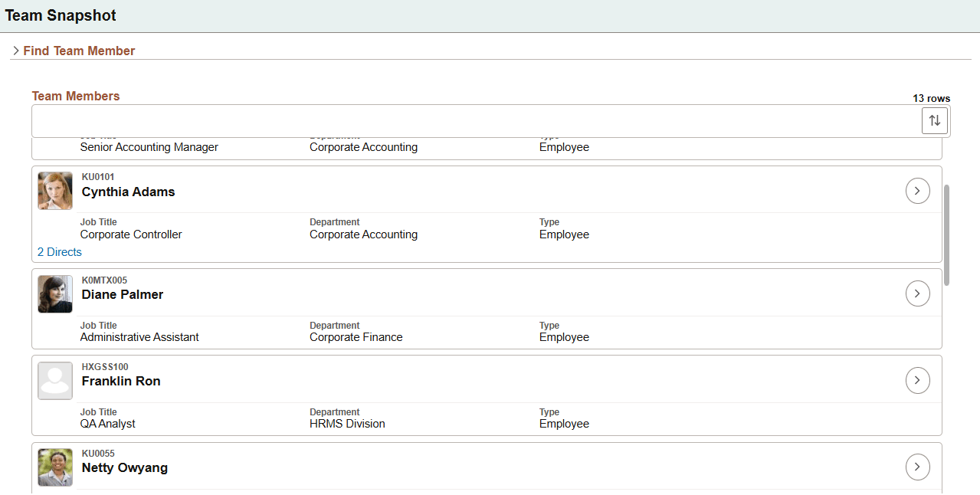980x495 pixels.
Task: Open Diane Palmer details arrow
Action: [x=918, y=293]
